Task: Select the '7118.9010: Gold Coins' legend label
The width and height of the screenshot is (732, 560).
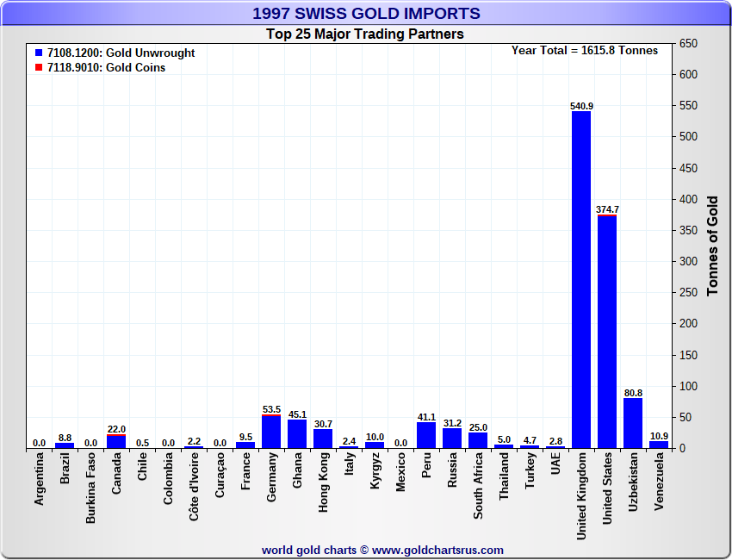Action: coord(107,68)
